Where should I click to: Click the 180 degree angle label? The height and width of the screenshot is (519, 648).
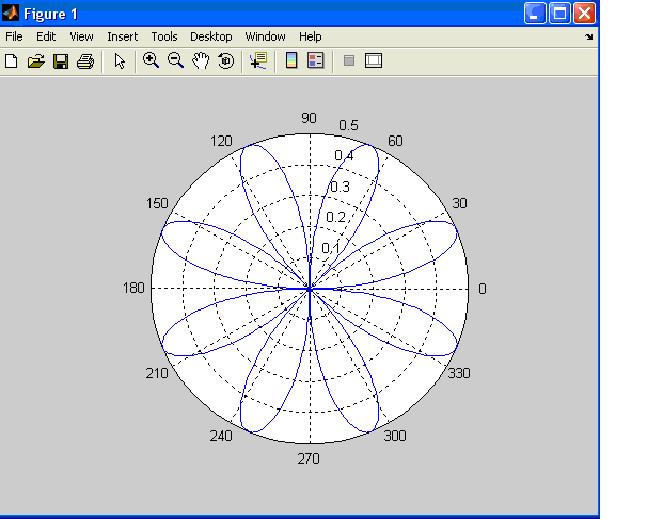coord(134,288)
